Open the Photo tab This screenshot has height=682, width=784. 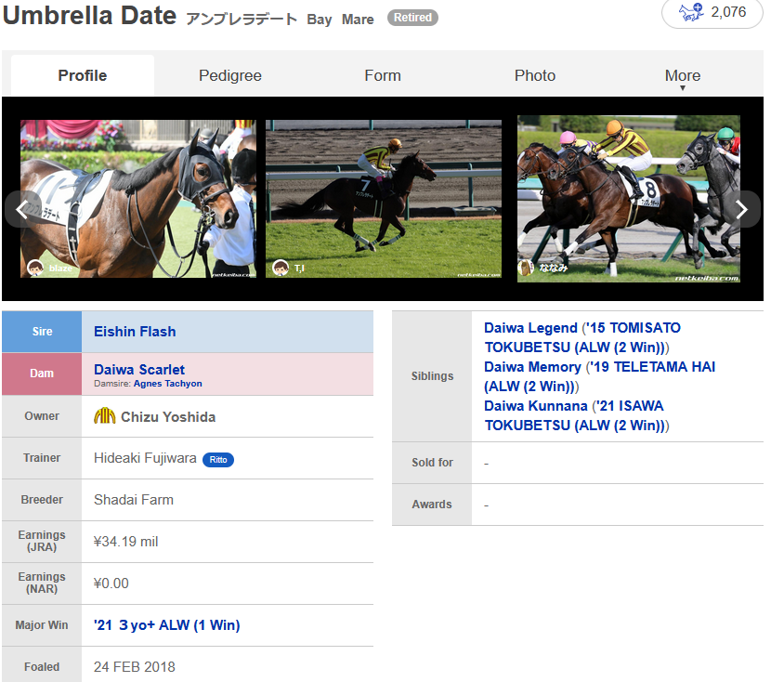point(535,75)
